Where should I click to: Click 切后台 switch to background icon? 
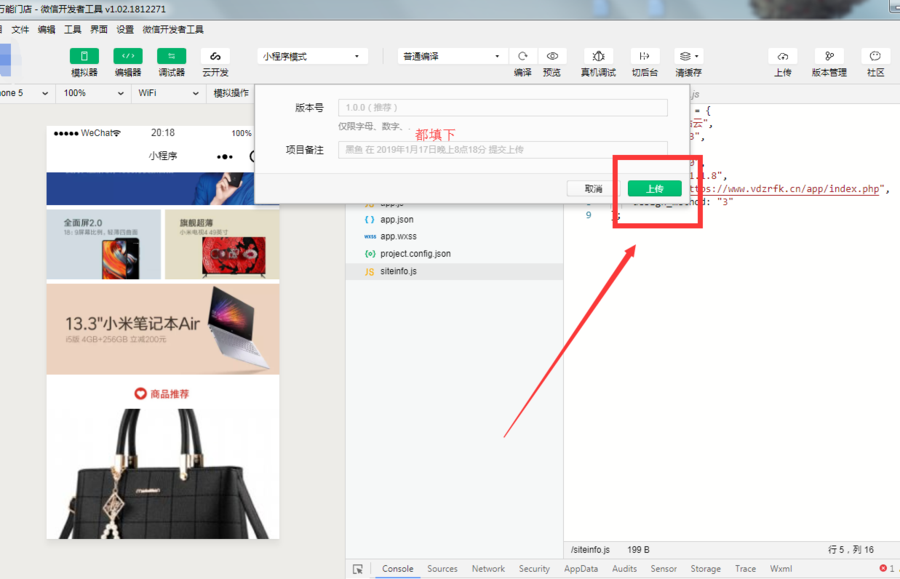tap(645, 56)
